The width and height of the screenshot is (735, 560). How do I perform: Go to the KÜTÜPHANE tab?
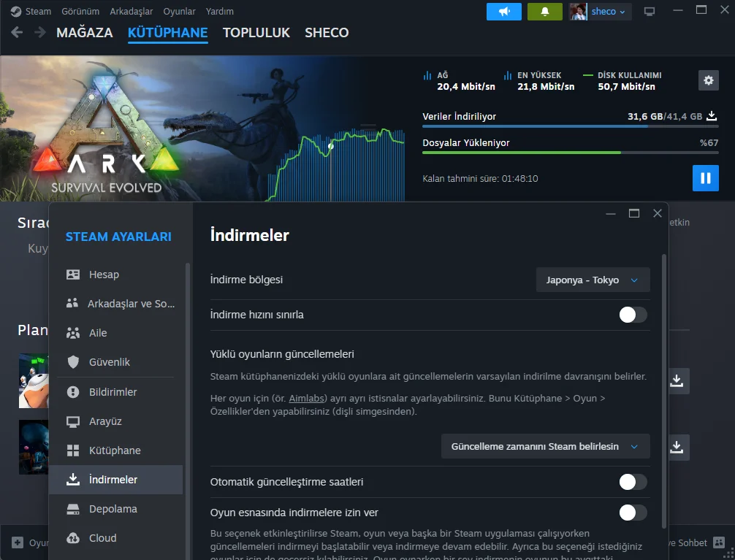[x=168, y=32]
